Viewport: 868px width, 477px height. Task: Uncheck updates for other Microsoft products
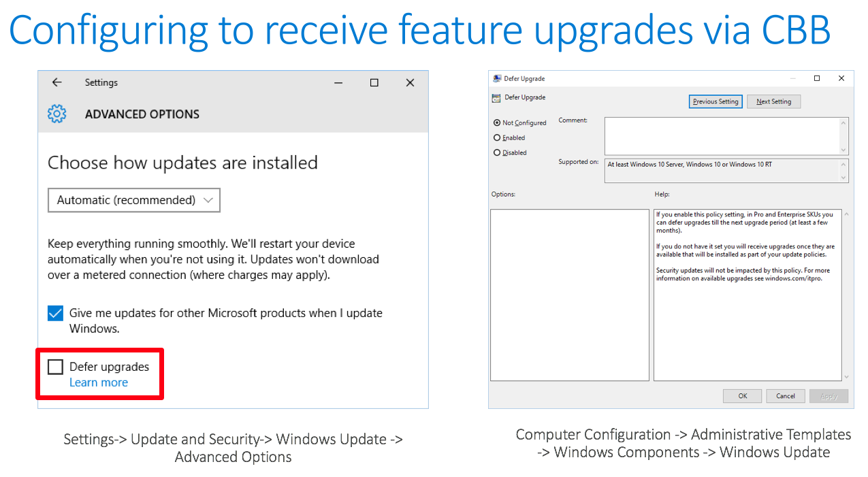click(56, 314)
